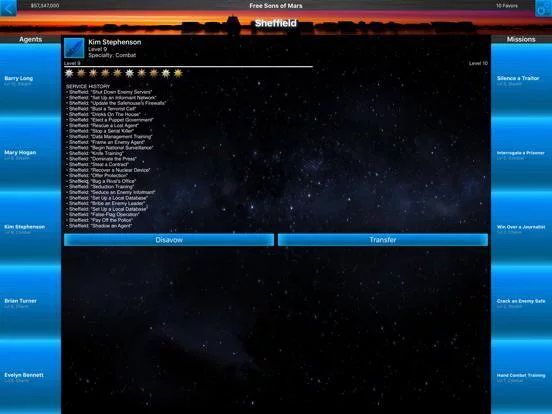Viewport: 552px width, 414px height.
Task: Select agent Brian Turner in the list
Action: (30, 303)
